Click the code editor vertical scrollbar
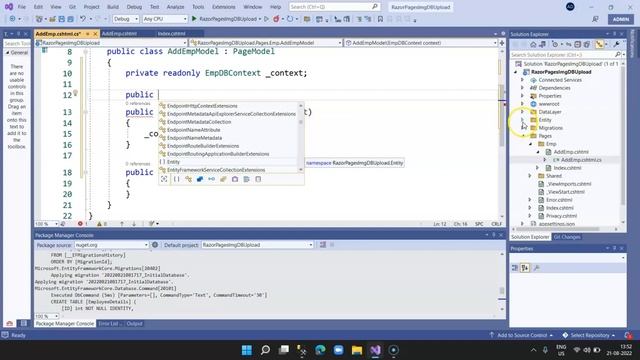 [502, 133]
